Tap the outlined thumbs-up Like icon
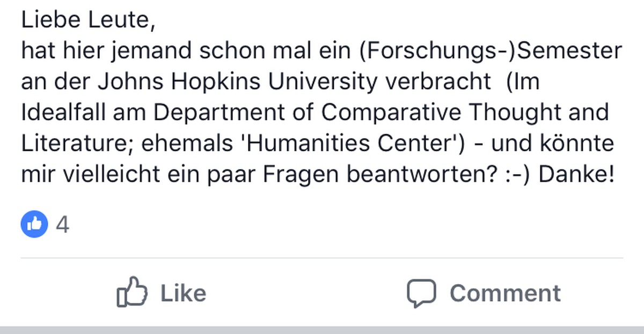 click(132, 292)
